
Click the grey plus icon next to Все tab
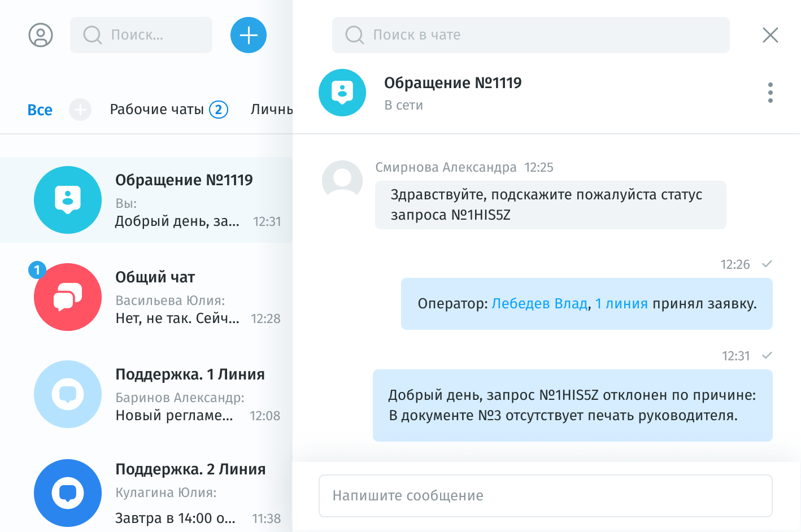coord(80,110)
